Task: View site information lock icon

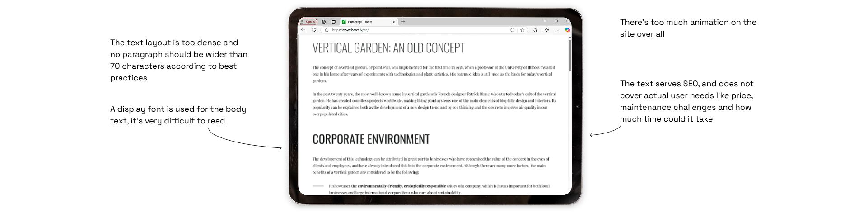Action: (327, 30)
